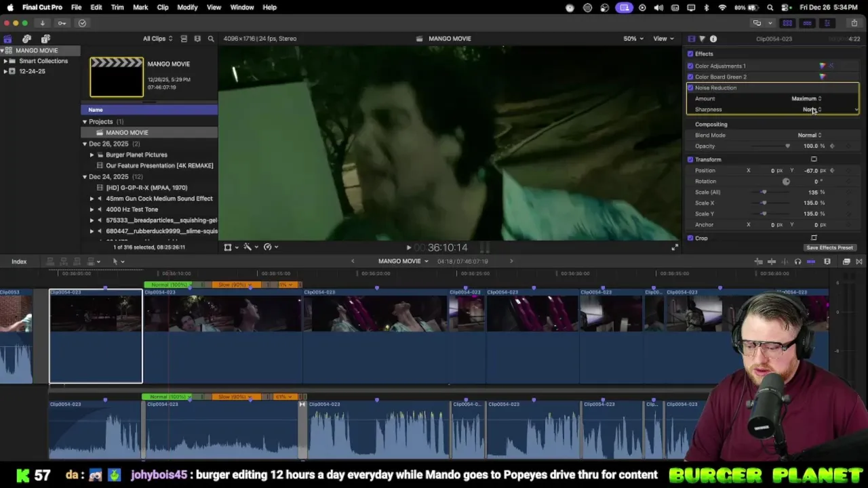Open the info inspector icon
Image resolution: width=868 pixels, height=488 pixels.
coord(713,39)
